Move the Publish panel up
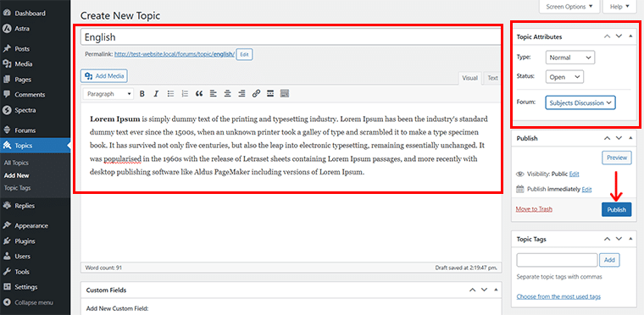This screenshot has width=644, height=315. pos(607,138)
